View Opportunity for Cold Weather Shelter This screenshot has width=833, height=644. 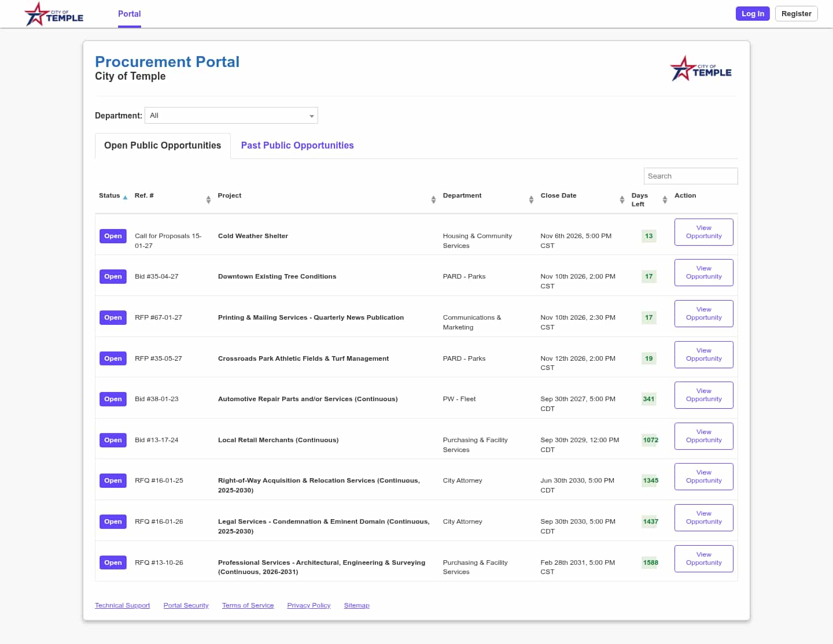(x=704, y=232)
